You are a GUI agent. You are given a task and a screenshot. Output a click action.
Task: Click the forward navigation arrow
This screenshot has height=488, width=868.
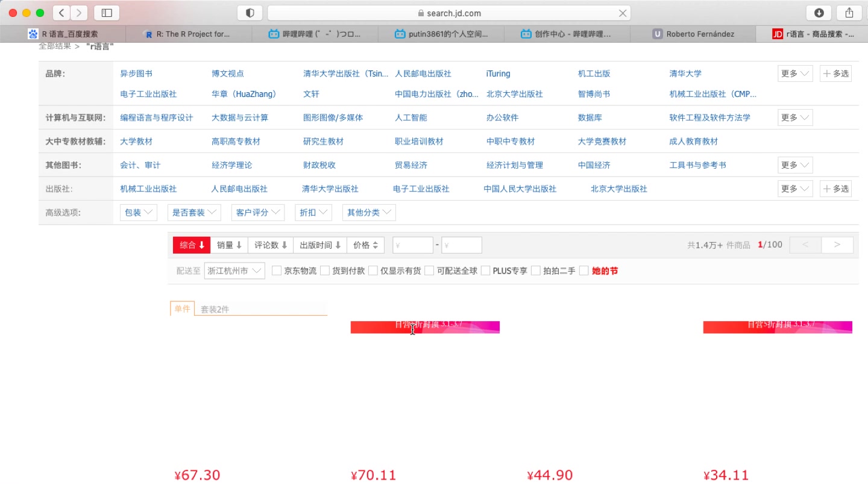[78, 13]
